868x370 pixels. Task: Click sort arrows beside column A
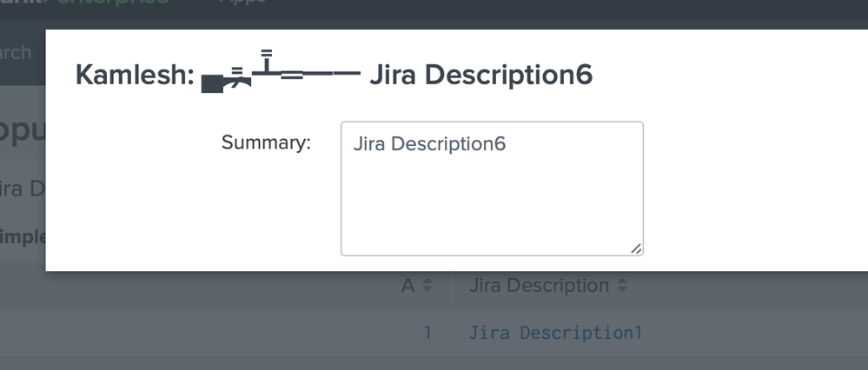[x=427, y=286]
